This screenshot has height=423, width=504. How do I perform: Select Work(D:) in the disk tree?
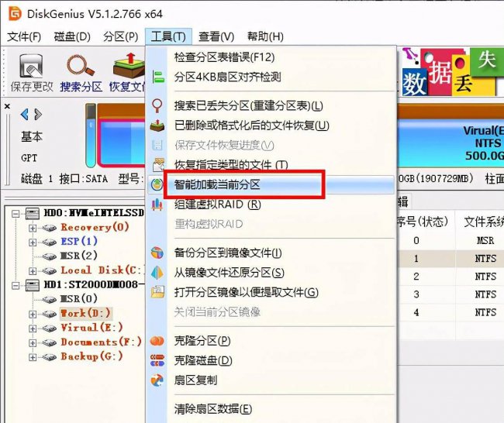tap(85, 314)
